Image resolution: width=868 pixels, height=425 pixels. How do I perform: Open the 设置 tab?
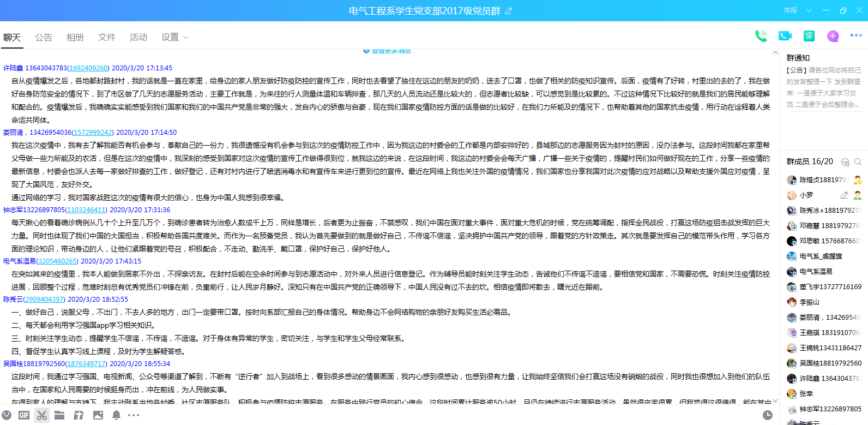point(170,37)
